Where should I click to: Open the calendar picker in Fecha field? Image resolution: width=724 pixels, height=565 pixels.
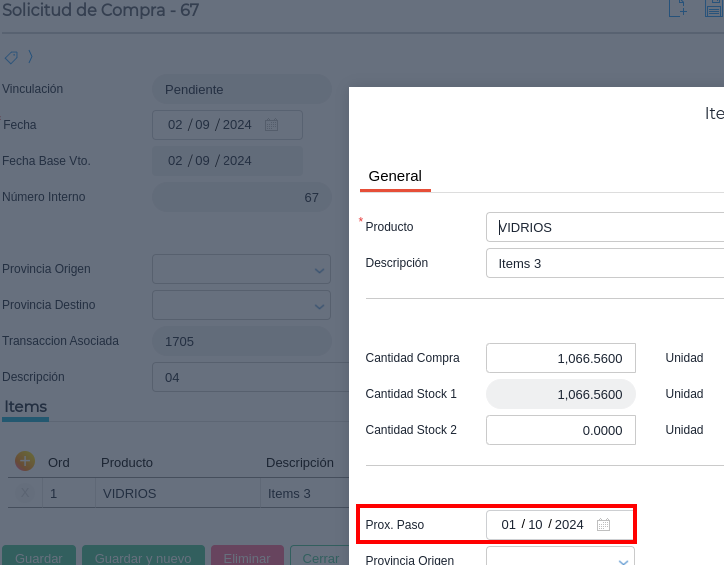coord(271,125)
